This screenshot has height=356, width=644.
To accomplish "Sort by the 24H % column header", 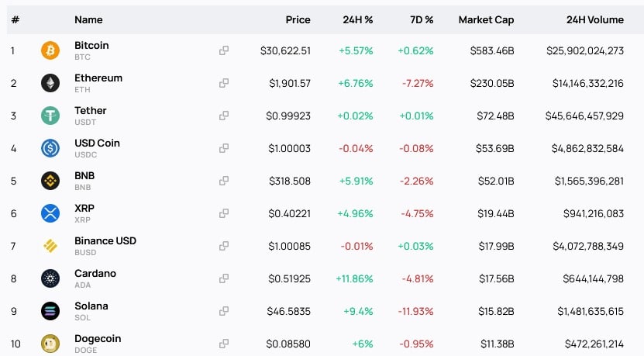I will (x=358, y=19).
